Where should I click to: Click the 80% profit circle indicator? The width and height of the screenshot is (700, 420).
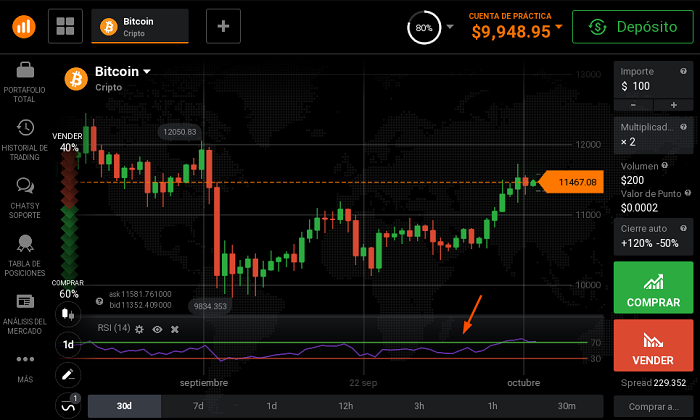point(424,28)
